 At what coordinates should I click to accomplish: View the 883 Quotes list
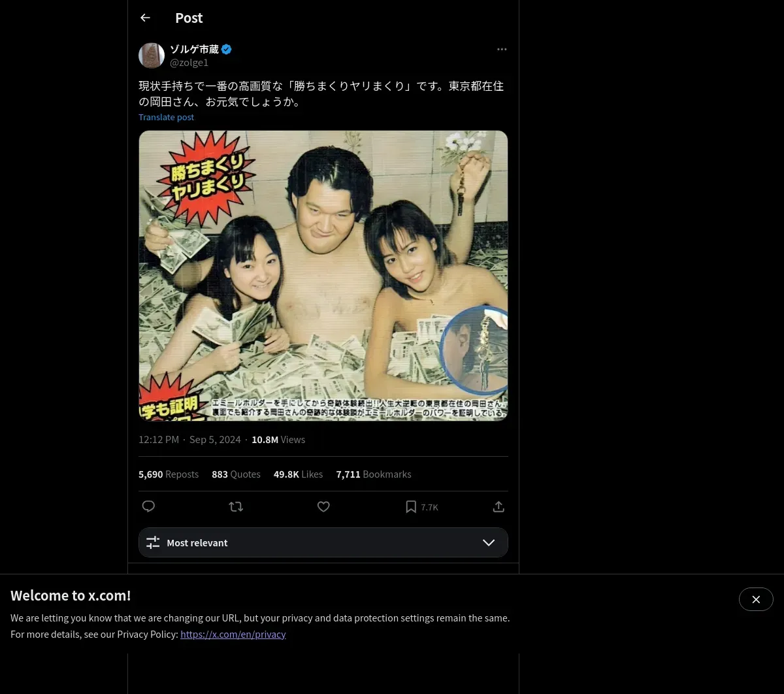coord(236,474)
